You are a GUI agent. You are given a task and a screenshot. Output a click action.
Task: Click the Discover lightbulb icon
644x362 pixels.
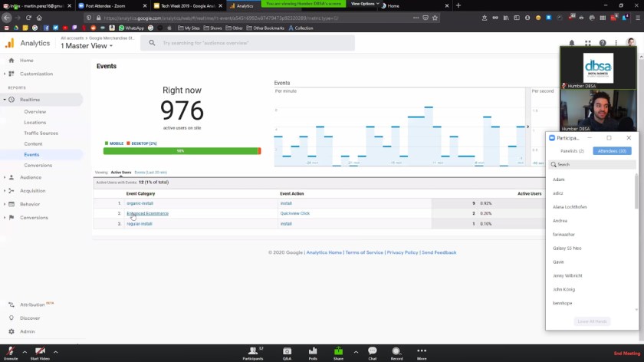[11, 318]
